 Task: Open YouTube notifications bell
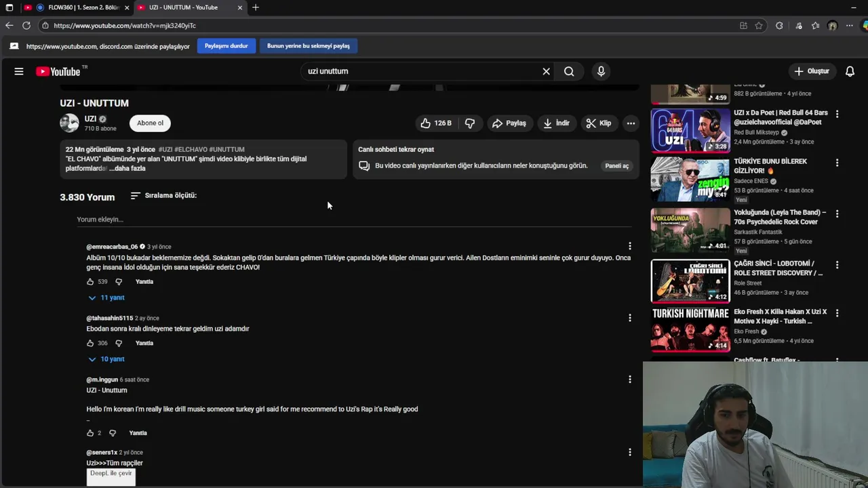(x=850, y=71)
